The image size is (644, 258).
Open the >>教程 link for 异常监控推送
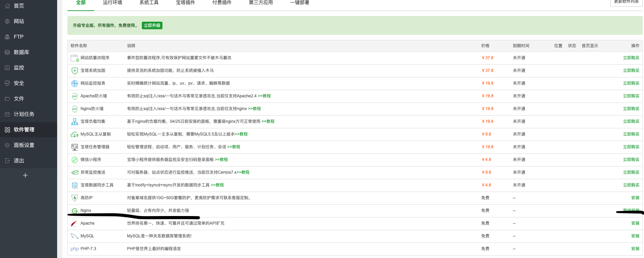243,172
